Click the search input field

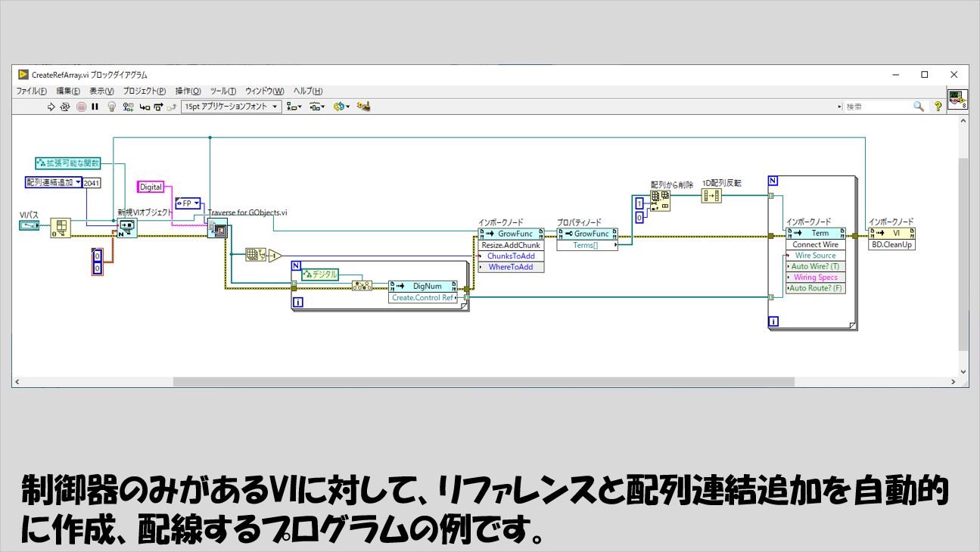click(x=878, y=107)
